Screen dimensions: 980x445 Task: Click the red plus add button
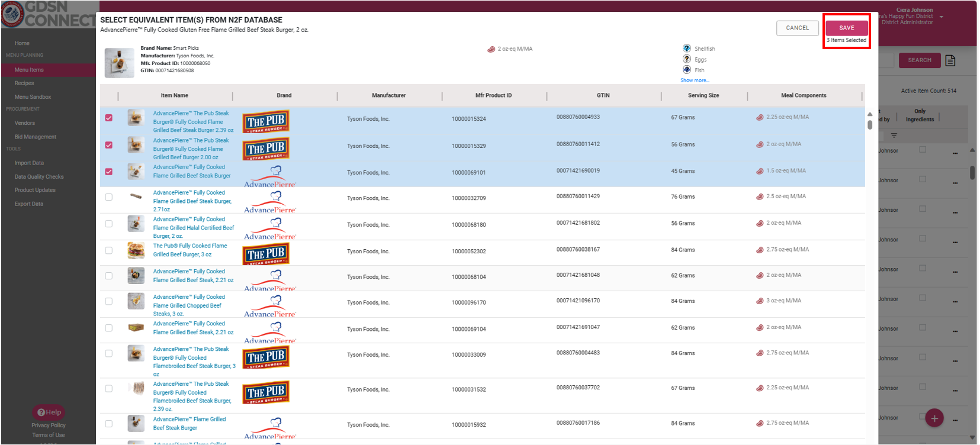coord(934,418)
